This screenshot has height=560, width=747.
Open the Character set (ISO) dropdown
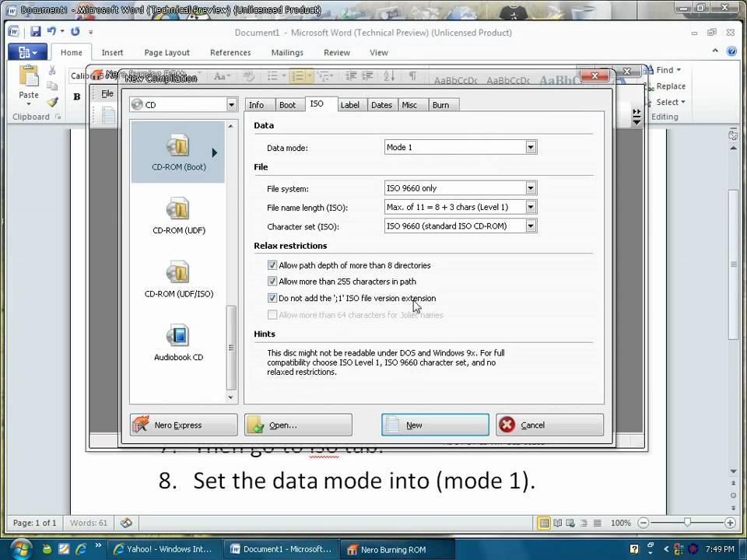[530, 226]
